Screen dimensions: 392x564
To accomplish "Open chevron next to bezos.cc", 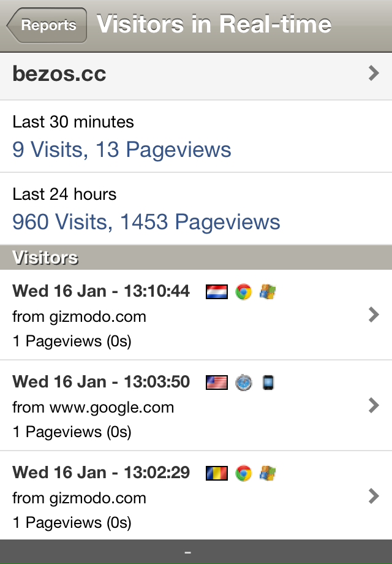I will coord(374,73).
